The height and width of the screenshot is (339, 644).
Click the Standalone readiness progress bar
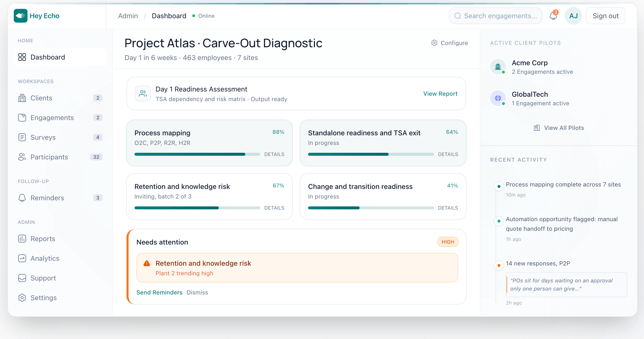click(x=371, y=154)
